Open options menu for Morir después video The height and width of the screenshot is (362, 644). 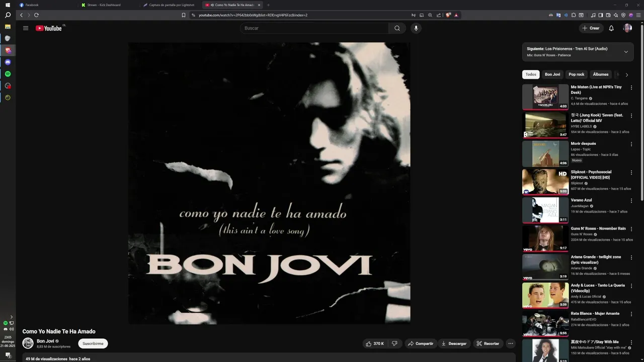click(x=631, y=144)
